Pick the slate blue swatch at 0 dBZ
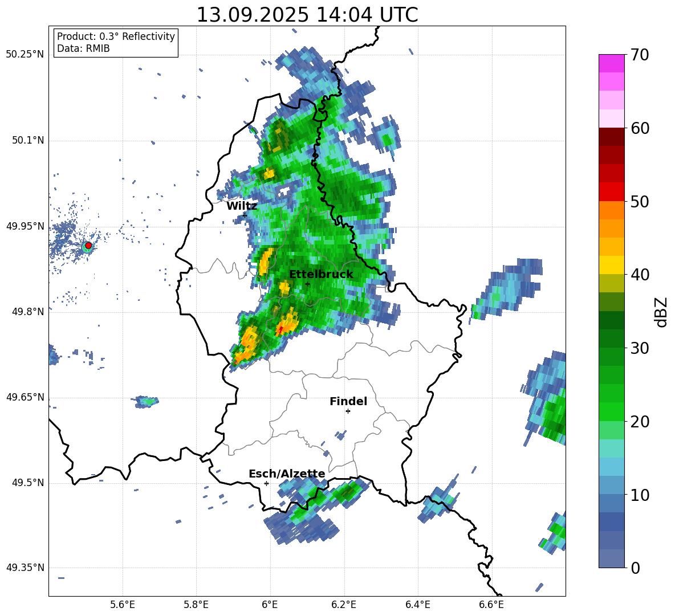The height and width of the screenshot is (616, 675). tap(611, 558)
